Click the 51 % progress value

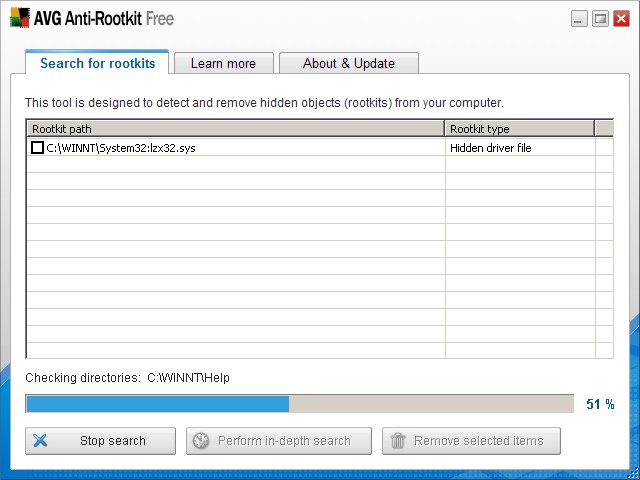coord(600,404)
